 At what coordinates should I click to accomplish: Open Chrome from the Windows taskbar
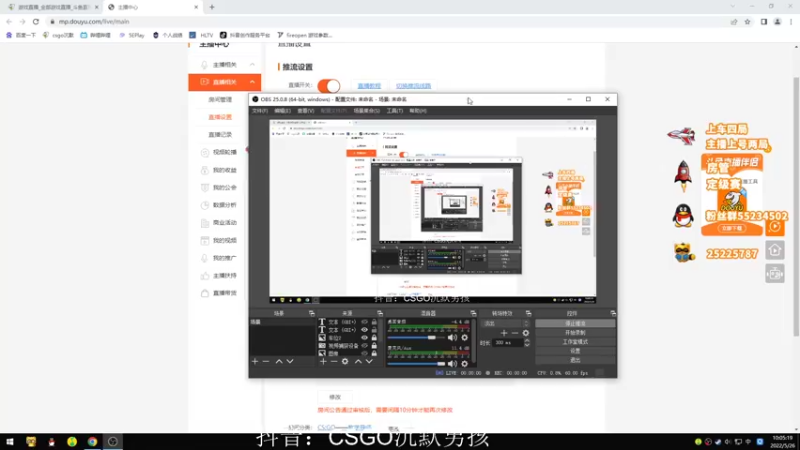pos(92,442)
